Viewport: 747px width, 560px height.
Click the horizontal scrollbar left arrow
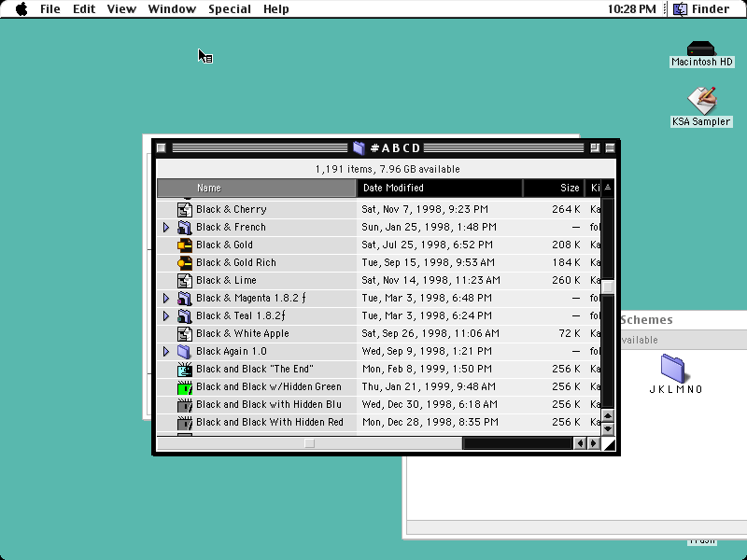coord(580,444)
